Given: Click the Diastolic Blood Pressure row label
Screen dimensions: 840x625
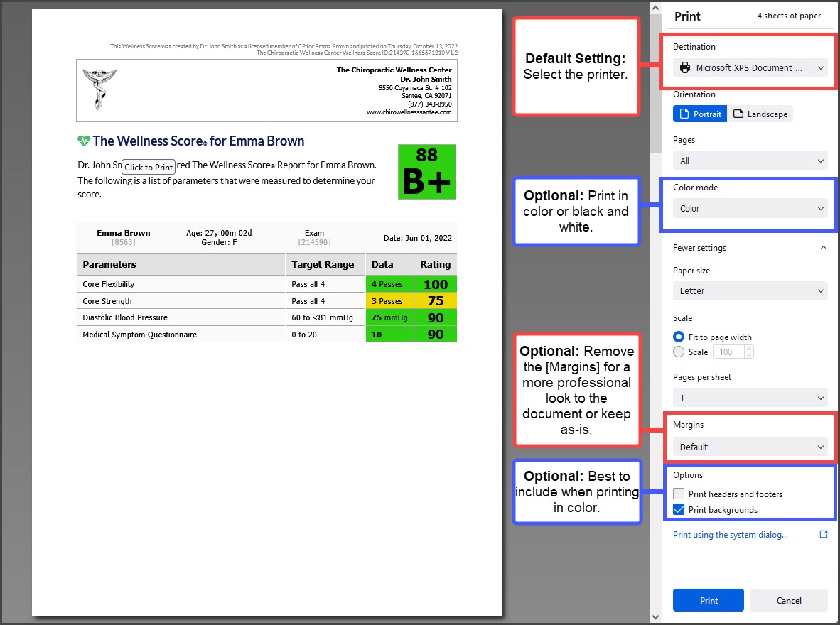Looking at the screenshot, I should (x=125, y=317).
